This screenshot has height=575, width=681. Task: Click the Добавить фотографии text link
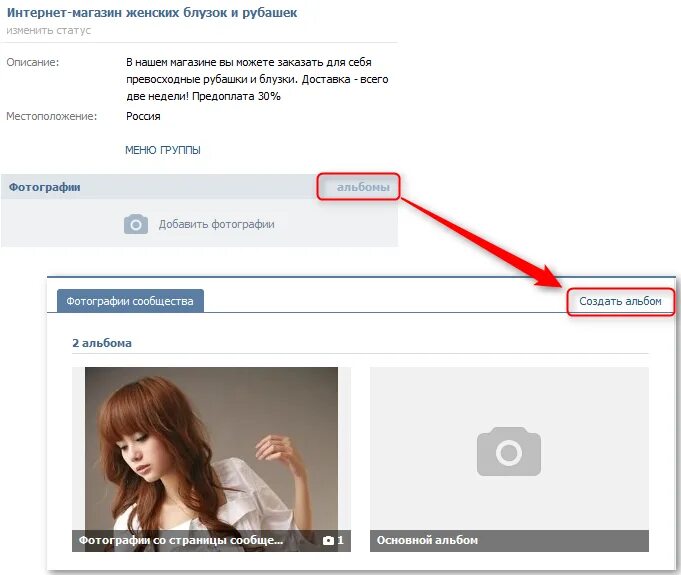(216, 224)
